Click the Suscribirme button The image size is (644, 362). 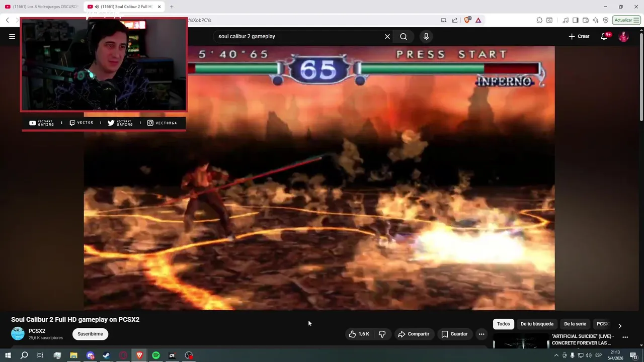[90, 334]
